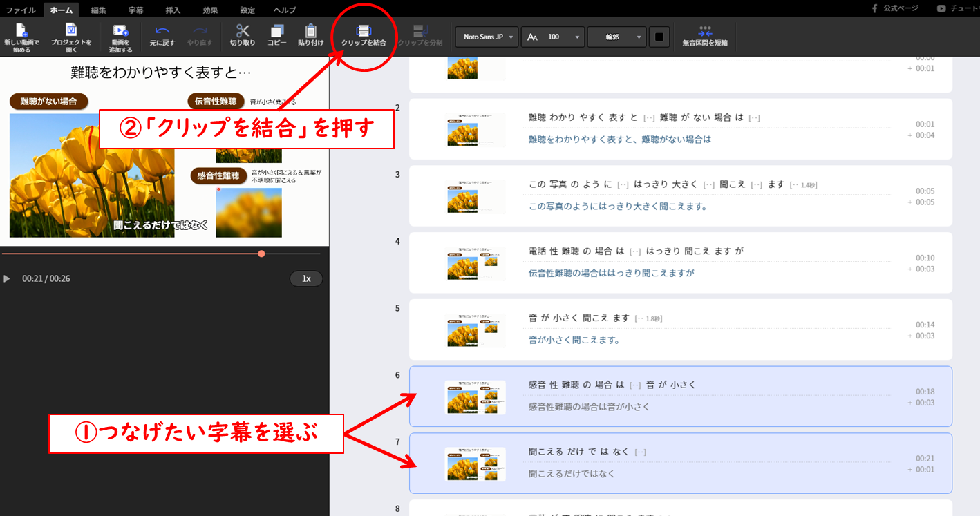Edit subtitle 音が小さく聞こえます。
980x516 pixels.
click(x=574, y=340)
